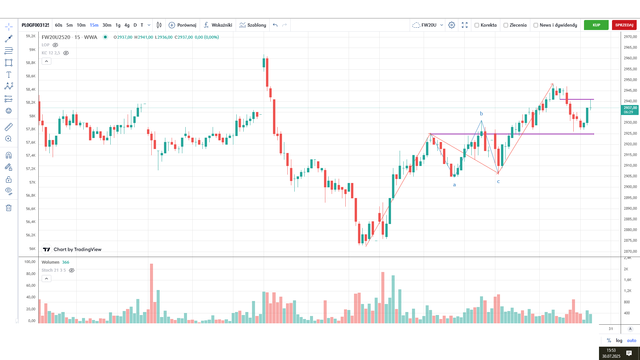Click the red SPRZEDAJ sell button

coord(624,25)
